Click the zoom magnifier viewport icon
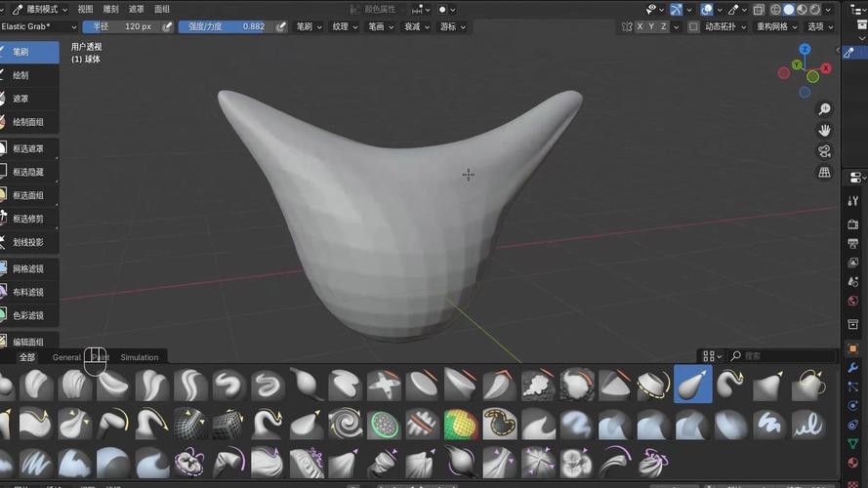The image size is (868, 488). (x=824, y=109)
